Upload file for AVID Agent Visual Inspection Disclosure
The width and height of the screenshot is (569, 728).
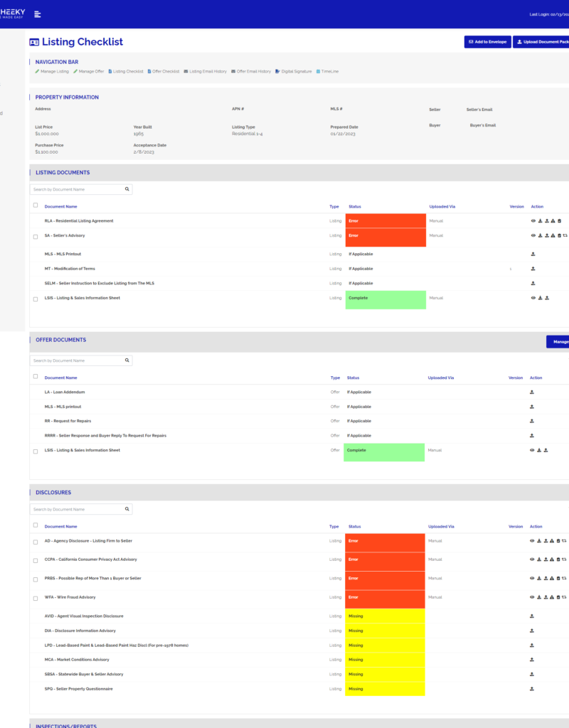point(532,616)
